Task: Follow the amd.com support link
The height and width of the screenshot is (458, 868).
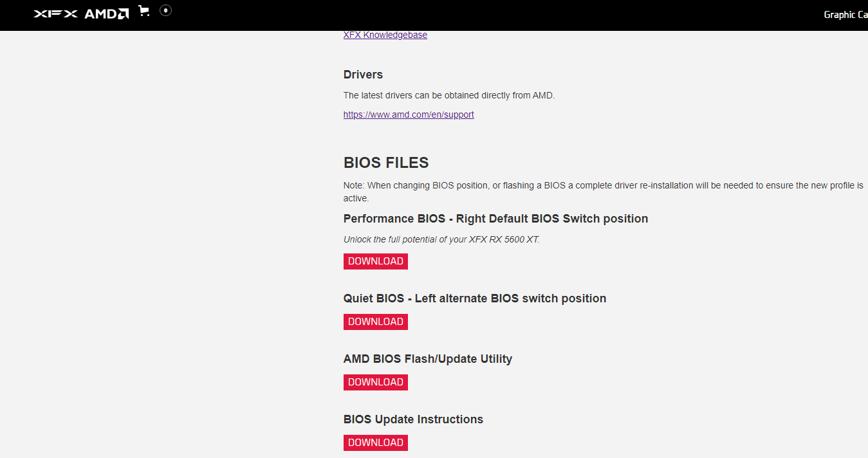Action: click(x=409, y=115)
